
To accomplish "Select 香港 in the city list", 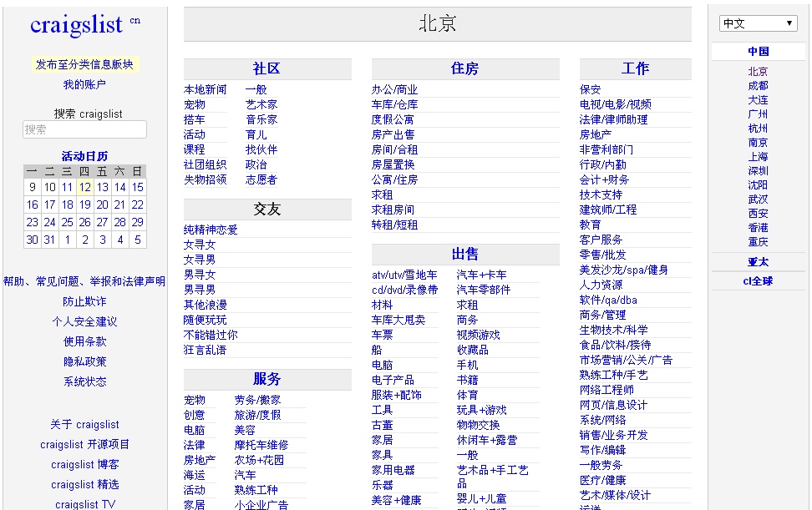I will coord(759,228).
